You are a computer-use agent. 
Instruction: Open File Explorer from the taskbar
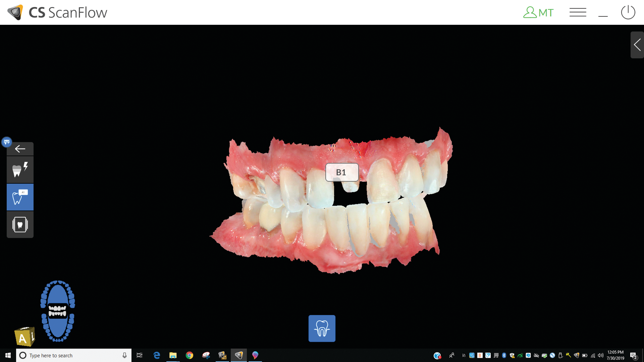[173, 355]
